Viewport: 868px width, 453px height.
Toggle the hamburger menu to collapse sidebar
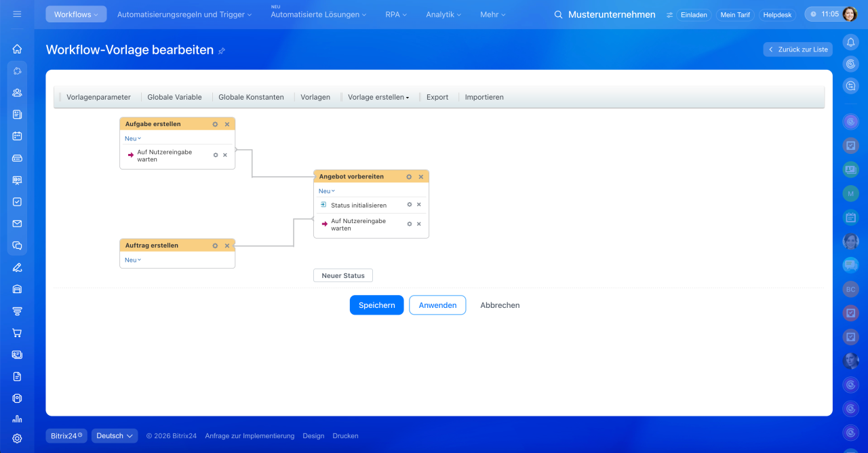[x=17, y=14]
